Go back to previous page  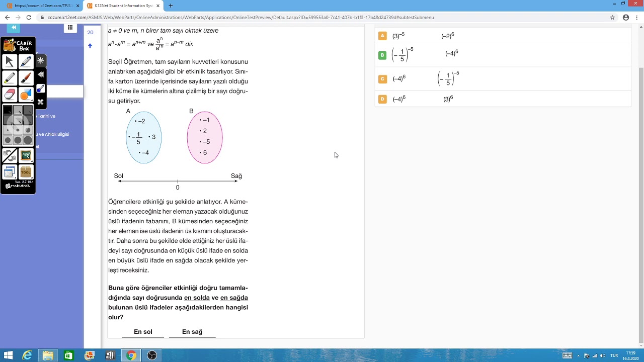[x=7, y=17]
